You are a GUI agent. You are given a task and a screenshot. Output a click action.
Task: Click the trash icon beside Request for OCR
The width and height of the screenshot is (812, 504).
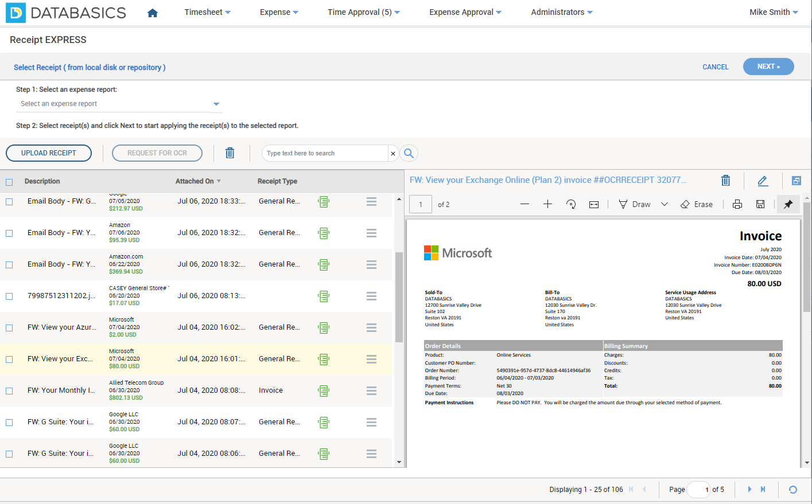230,153
